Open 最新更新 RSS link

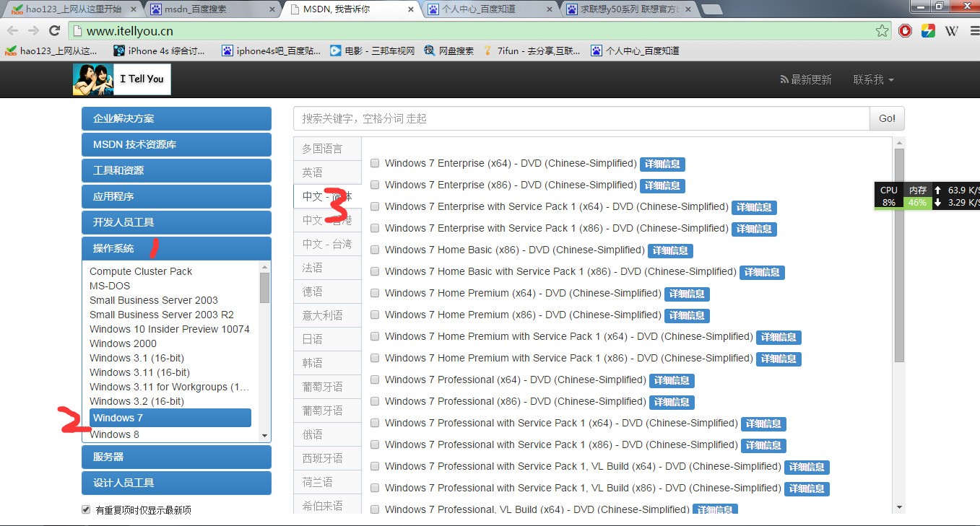[x=805, y=79]
